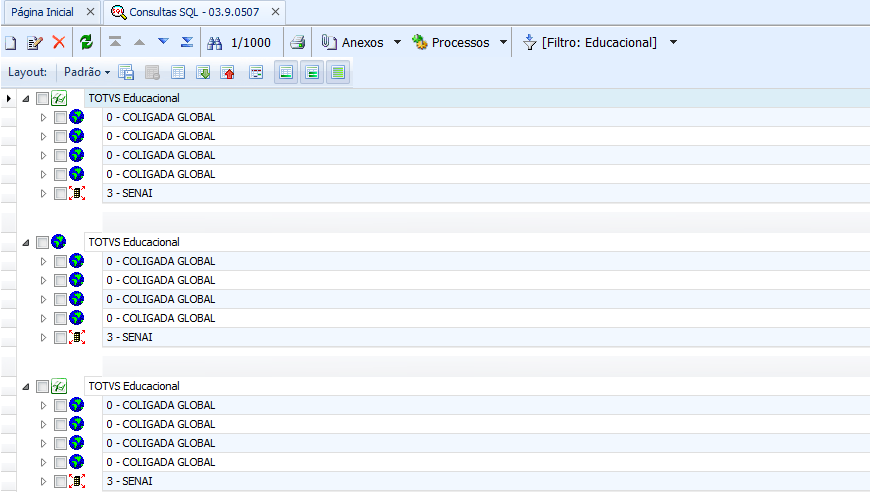The image size is (870, 492).
Task: Refresh the list with green arrows icon
Action: 86,42
